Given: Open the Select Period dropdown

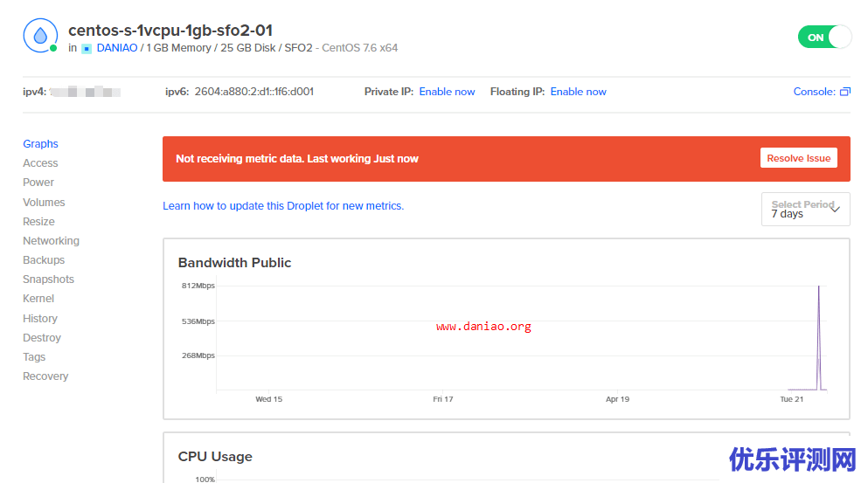Looking at the screenshot, I should pos(805,209).
